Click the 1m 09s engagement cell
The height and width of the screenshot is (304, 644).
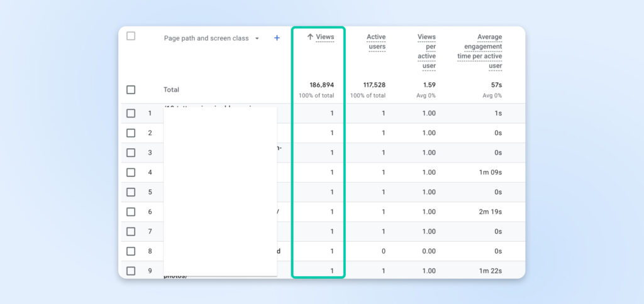(489, 173)
